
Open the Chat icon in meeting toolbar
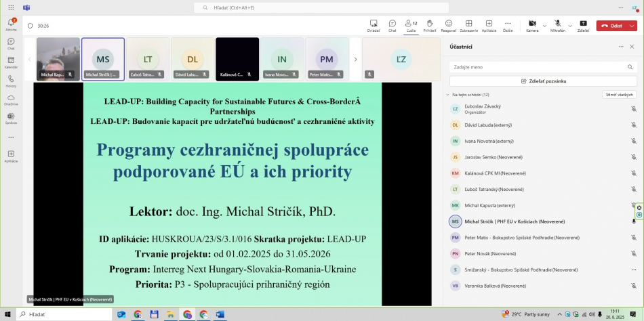392,25
